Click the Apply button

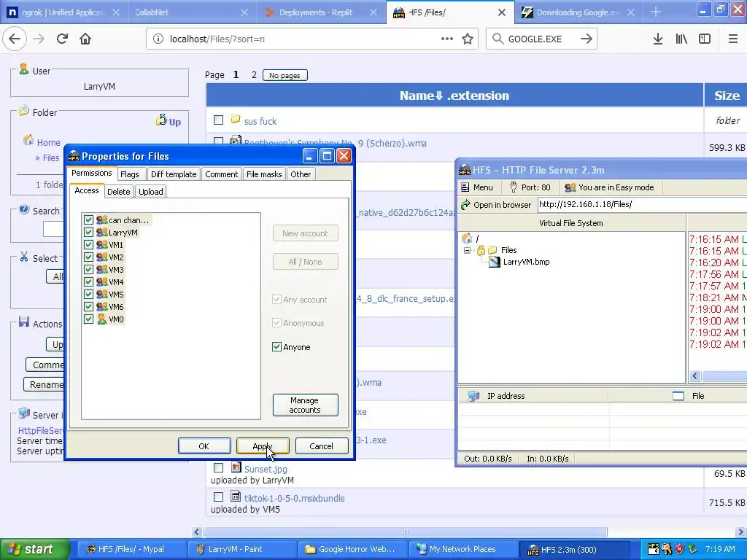click(263, 446)
